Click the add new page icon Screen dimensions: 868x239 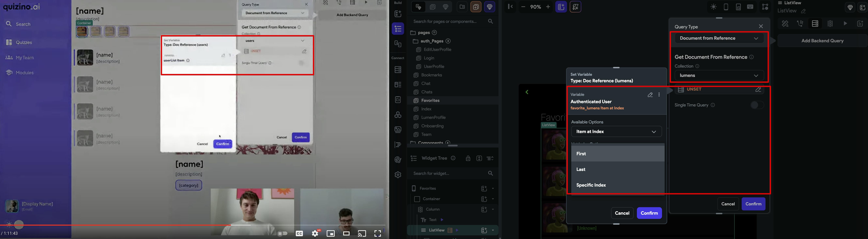[476, 7]
